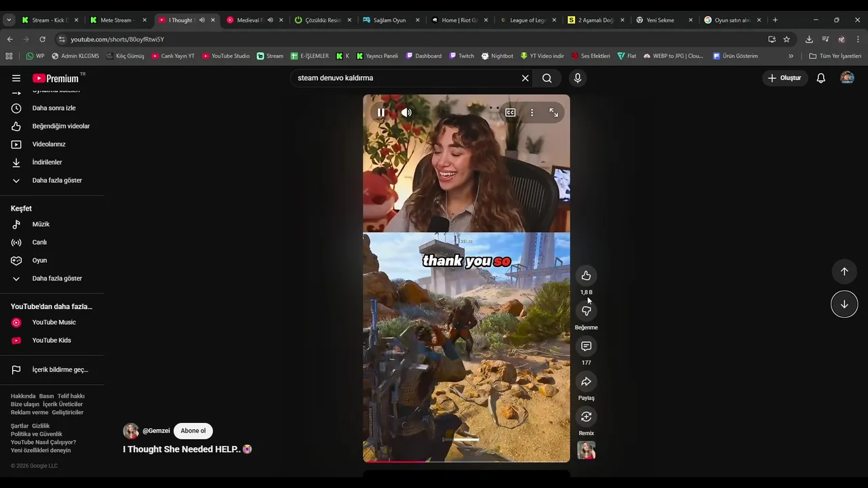The height and width of the screenshot is (488, 868).
Task: Switch to Sağlam Oyun browser tab
Action: point(391,20)
